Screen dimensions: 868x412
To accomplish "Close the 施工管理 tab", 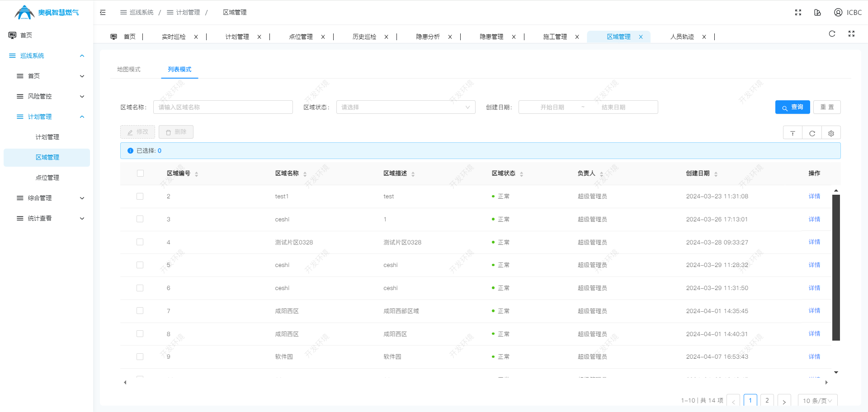I will (577, 37).
